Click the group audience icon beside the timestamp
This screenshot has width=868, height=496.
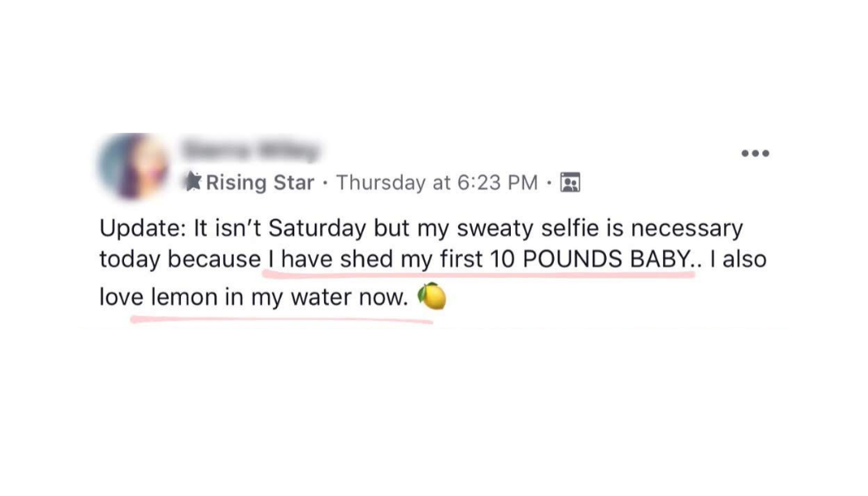coord(570,183)
